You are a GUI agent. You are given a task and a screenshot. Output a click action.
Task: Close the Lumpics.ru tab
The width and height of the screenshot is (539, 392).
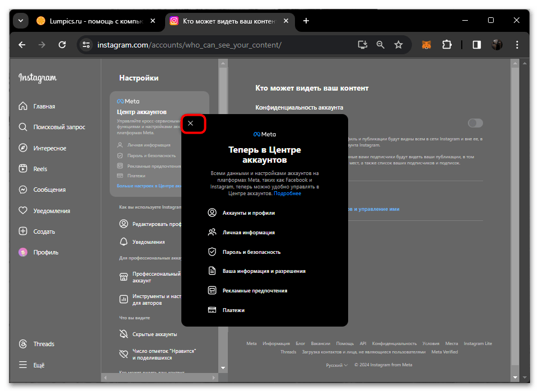pos(153,21)
